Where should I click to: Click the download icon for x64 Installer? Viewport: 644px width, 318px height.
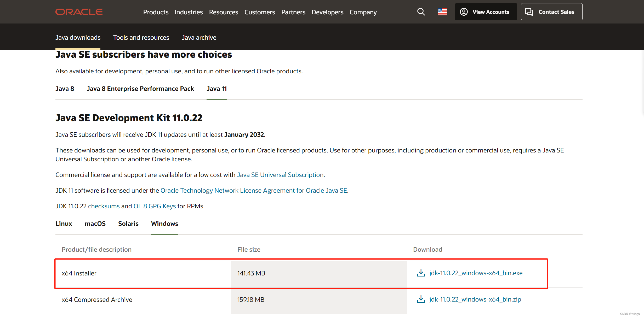pos(421,273)
